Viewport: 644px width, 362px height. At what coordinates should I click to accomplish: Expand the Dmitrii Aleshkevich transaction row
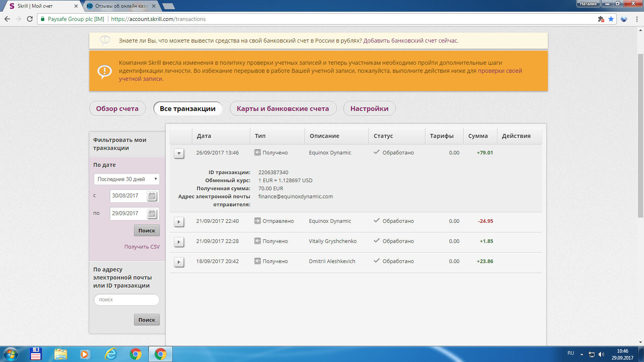179,262
